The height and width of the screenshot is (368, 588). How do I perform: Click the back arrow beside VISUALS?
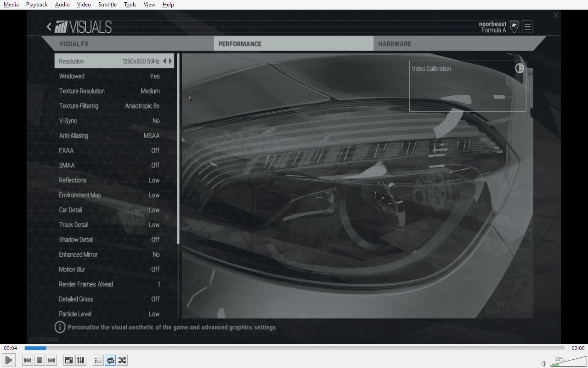pyautogui.click(x=49, y=27)
